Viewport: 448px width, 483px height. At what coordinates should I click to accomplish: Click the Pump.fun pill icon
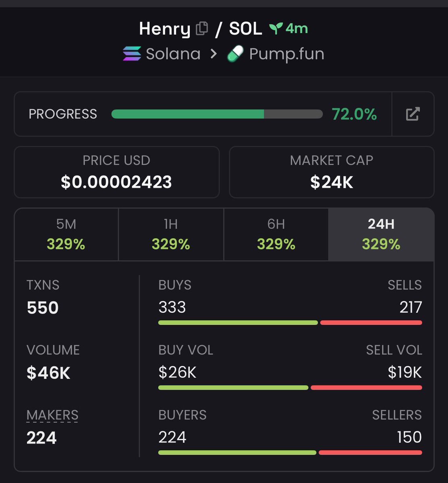[235, 54]
